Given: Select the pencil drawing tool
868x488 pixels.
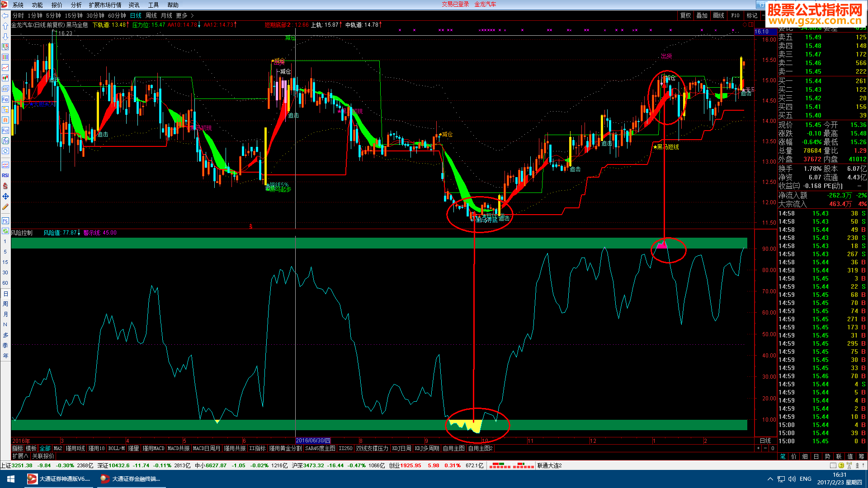Looking at the screenshot, I should [5, 206].
